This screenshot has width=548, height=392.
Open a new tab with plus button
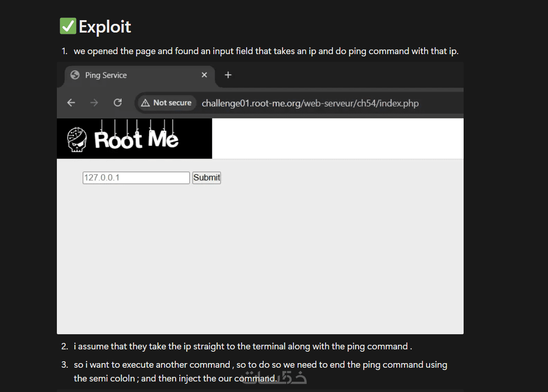pyautogui.click(x=228, y=75)
